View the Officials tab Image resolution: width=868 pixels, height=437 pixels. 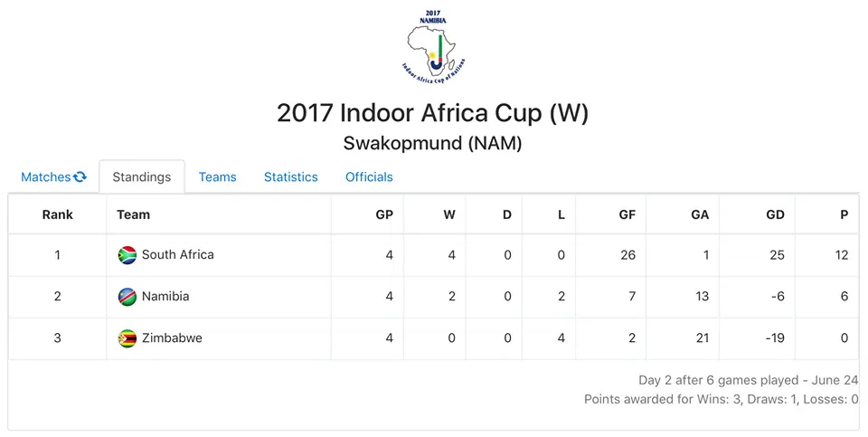369,177
